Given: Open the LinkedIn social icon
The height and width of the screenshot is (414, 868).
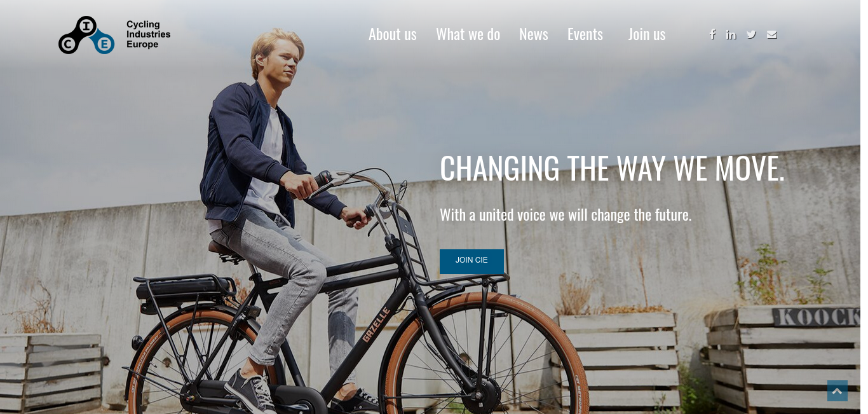Looking at the screenshot, I should [731, 34].
